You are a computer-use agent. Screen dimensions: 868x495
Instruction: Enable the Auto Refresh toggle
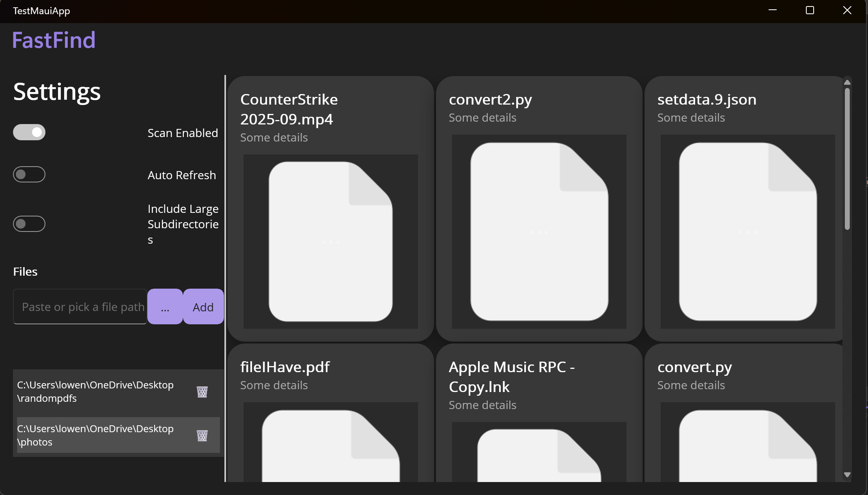(29, 174)
